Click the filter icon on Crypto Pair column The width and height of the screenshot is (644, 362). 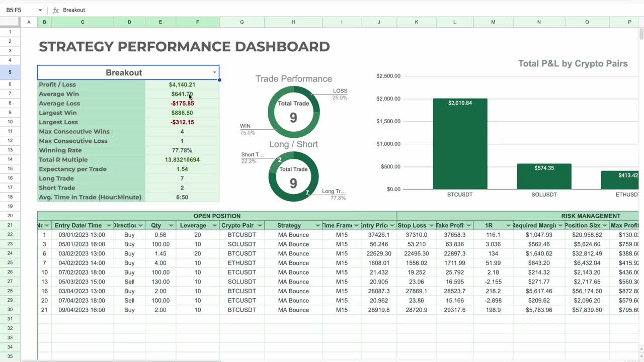pyautogui.click(x=260, y=225)
